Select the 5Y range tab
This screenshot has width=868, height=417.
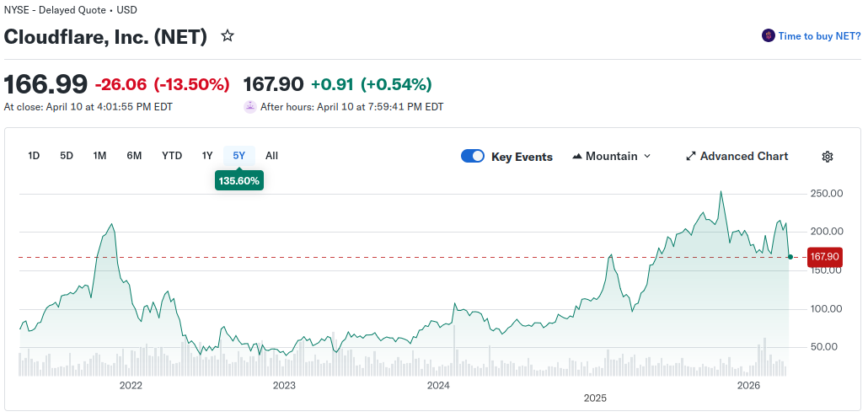[239, 156]
